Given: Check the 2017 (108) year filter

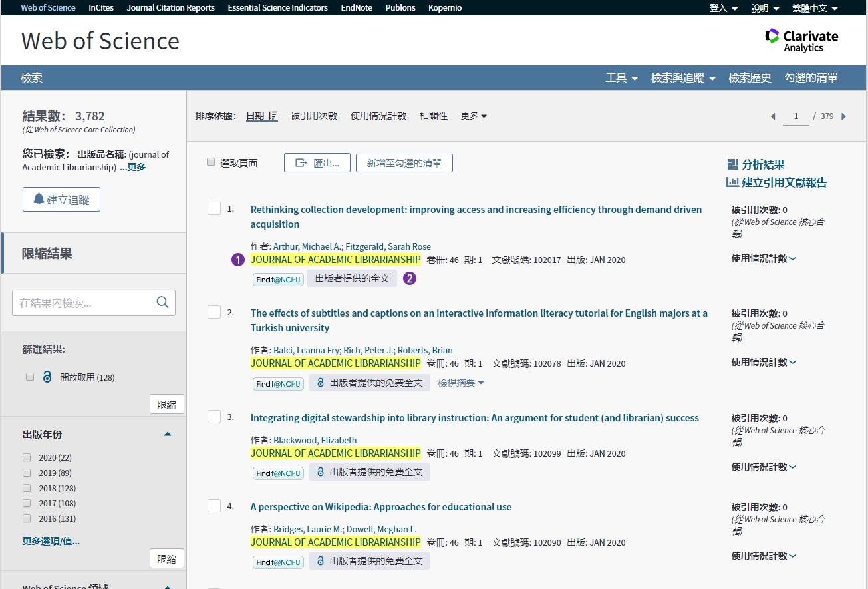Looking at the screenshot, I should [x=27, y=503].
